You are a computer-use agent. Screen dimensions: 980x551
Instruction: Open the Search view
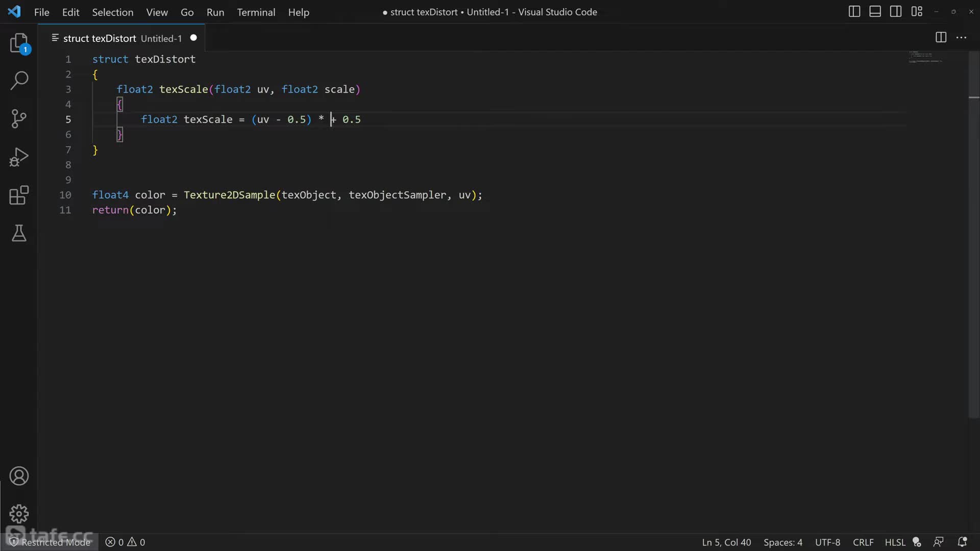[x=19, y=80]
